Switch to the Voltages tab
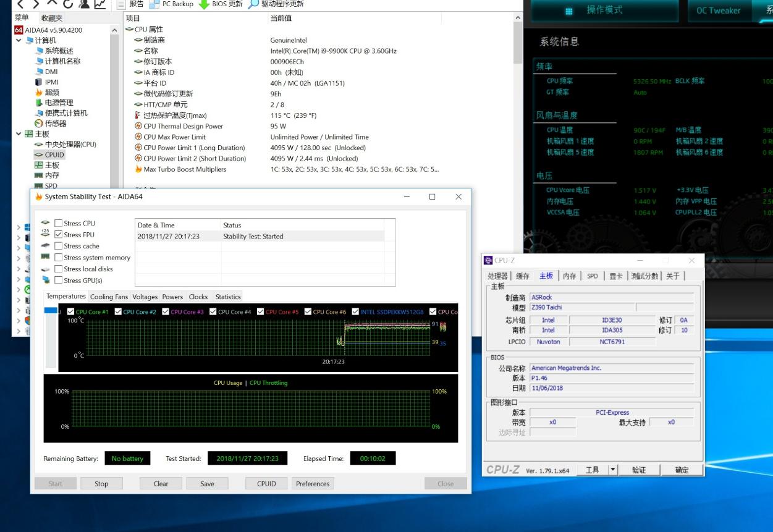The width and height of the screenshot is (773, 532). pyautogui.click(x=145, y=297)
